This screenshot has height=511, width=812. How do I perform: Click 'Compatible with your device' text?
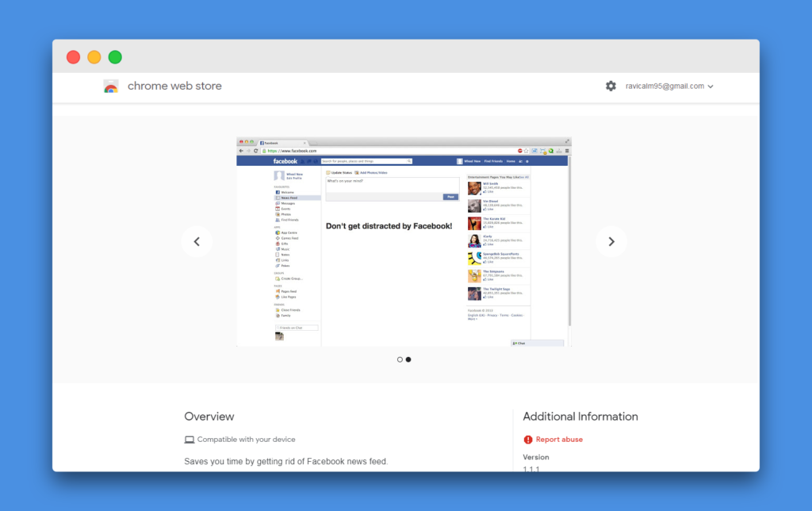[x=246, y=440]
